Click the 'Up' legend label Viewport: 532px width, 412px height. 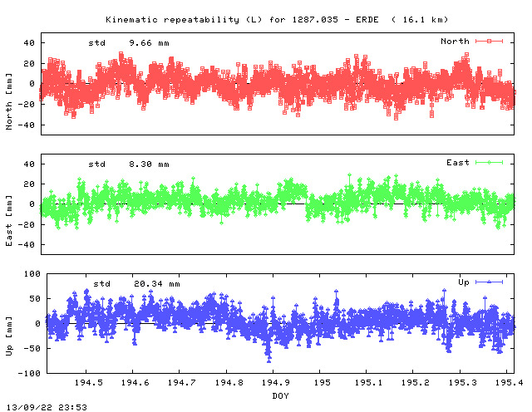pos(464,282)
